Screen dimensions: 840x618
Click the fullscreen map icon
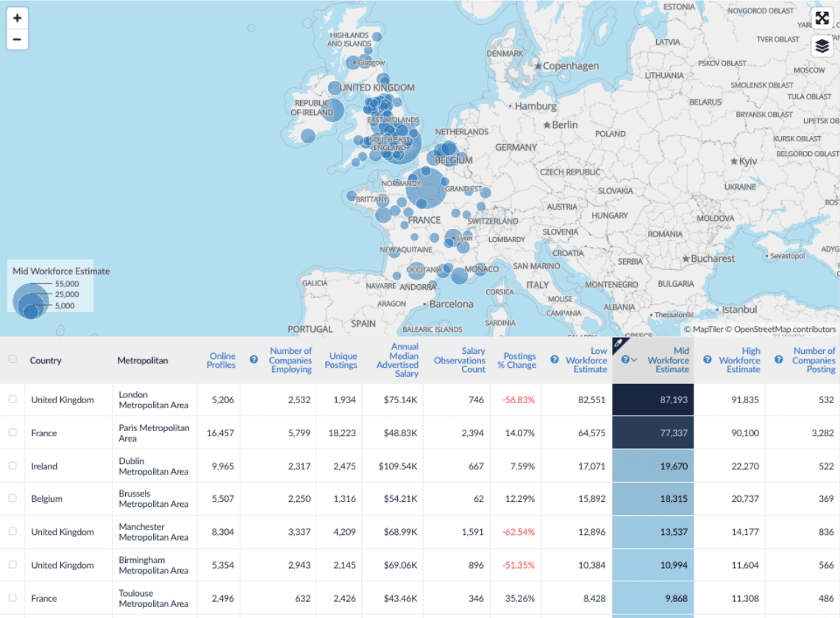pos(822,16)
